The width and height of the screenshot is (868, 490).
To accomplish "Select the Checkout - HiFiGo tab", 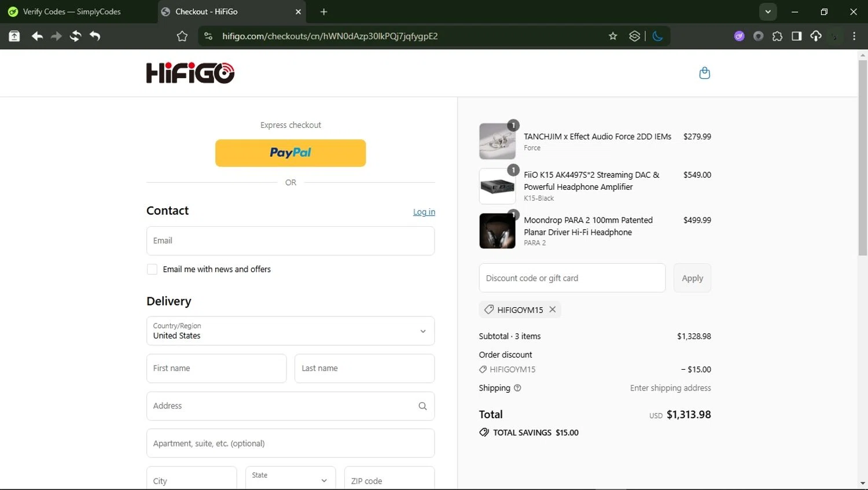I will [x=233, y=12].
